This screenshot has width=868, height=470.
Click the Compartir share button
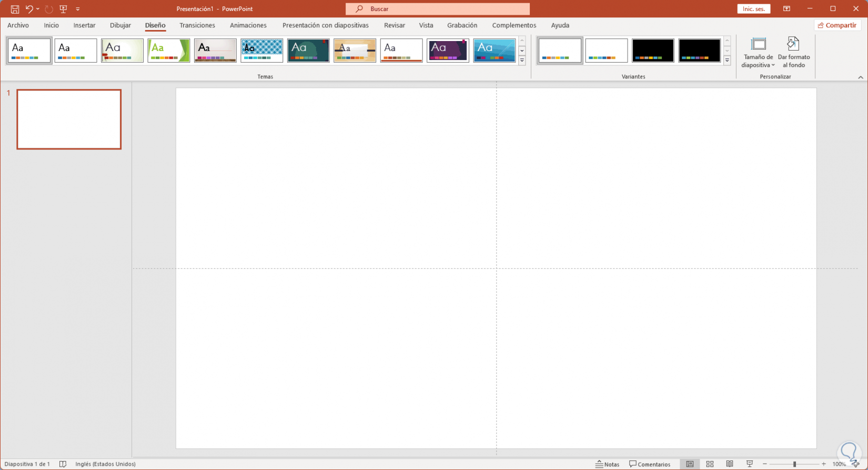837,25
